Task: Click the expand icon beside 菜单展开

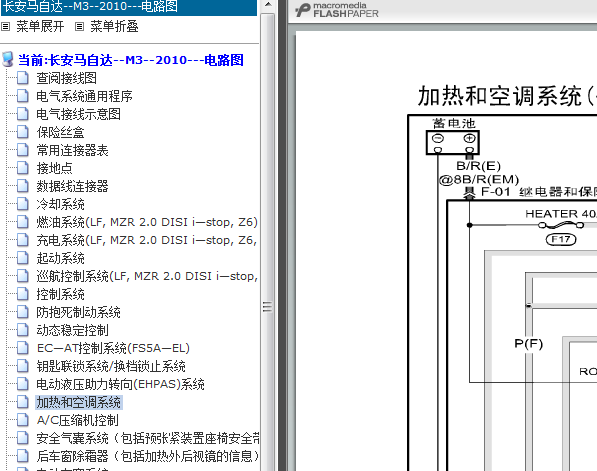Action: (x=5, y=27)
